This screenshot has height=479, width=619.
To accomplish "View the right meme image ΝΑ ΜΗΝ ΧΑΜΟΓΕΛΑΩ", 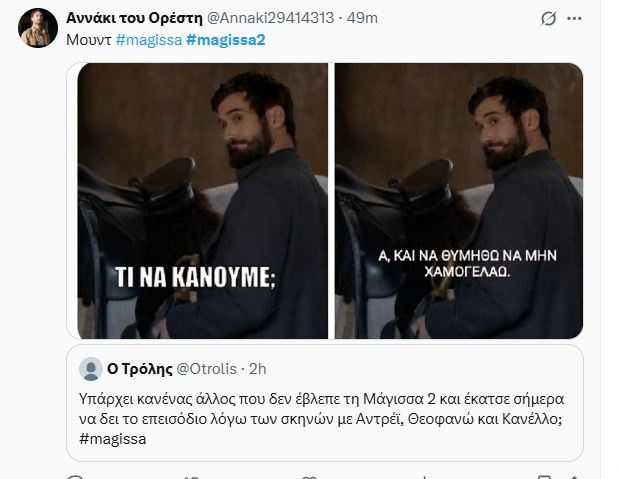I will point(459,201).
